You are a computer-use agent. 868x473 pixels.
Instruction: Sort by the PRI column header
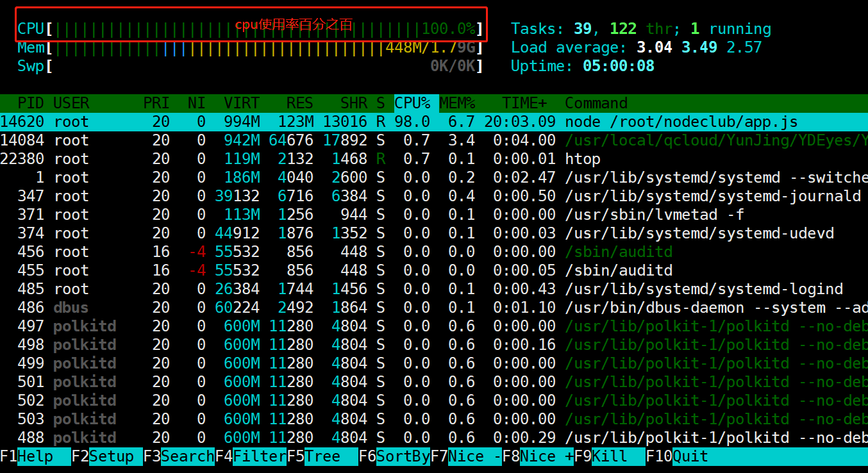[156, 103]
